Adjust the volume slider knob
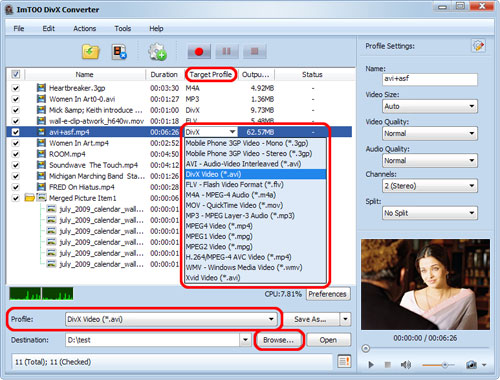The height and width of the screenshot is (380, 500). point(445,365)
